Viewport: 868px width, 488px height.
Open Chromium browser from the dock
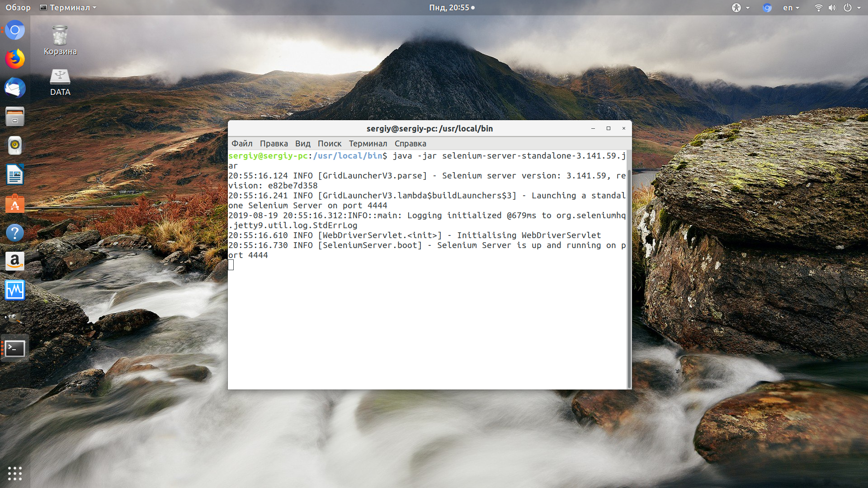tap(15, 30)
